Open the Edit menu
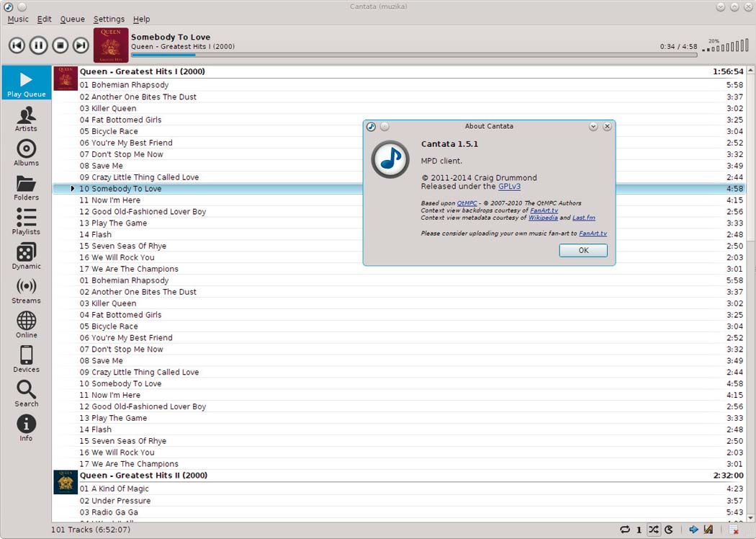 pos(45,19)
